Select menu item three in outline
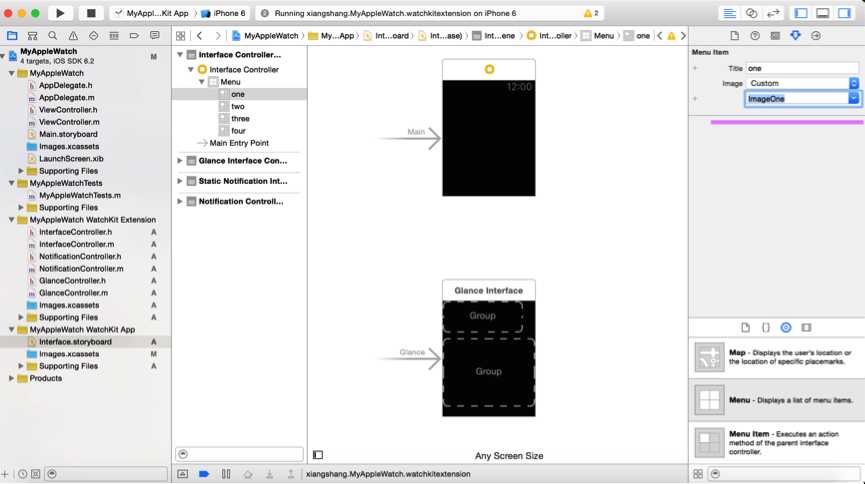This screenshot has width=865, height=484. (241, 119)
